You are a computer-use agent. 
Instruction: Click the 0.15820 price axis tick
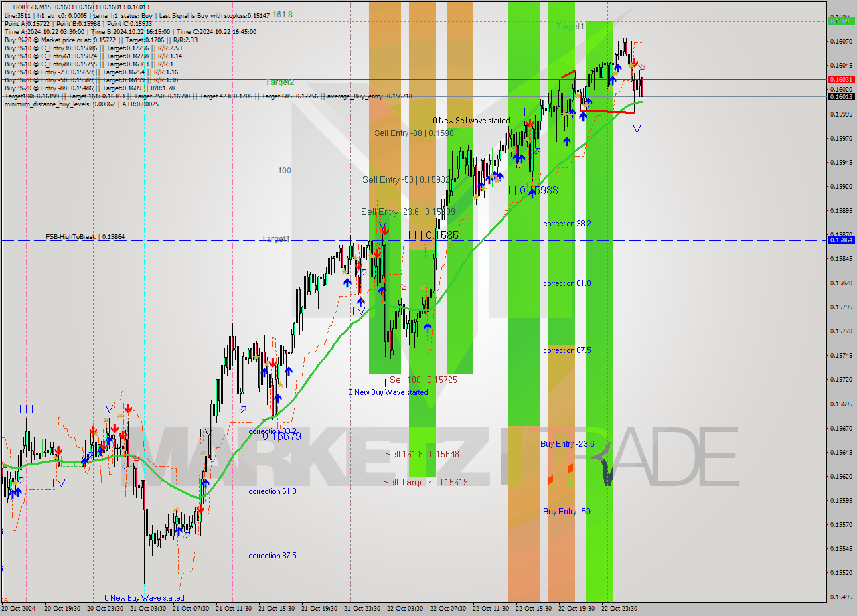(x=842, y=283)
